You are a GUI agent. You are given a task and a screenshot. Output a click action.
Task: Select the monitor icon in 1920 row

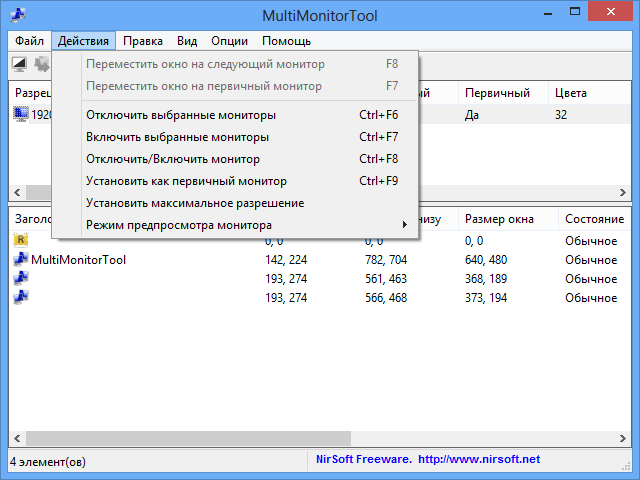click(x=20, y=114)
